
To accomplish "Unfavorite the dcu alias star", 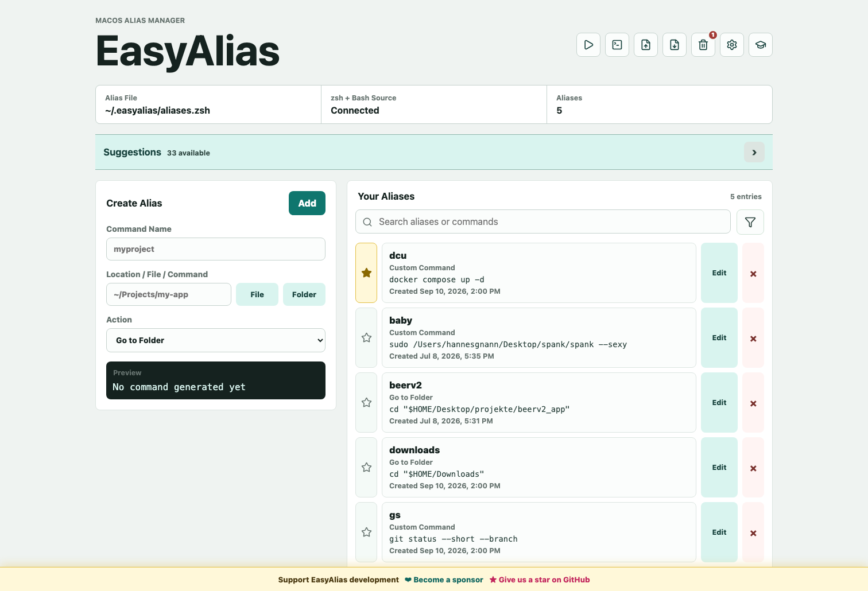I will tap(366, 273).
